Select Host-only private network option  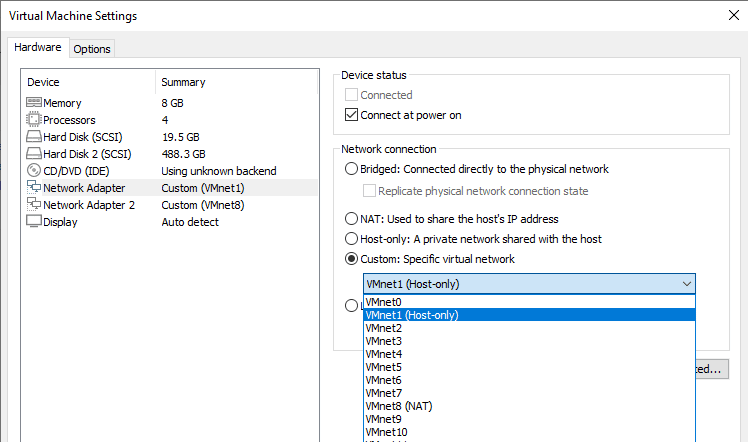351,239
